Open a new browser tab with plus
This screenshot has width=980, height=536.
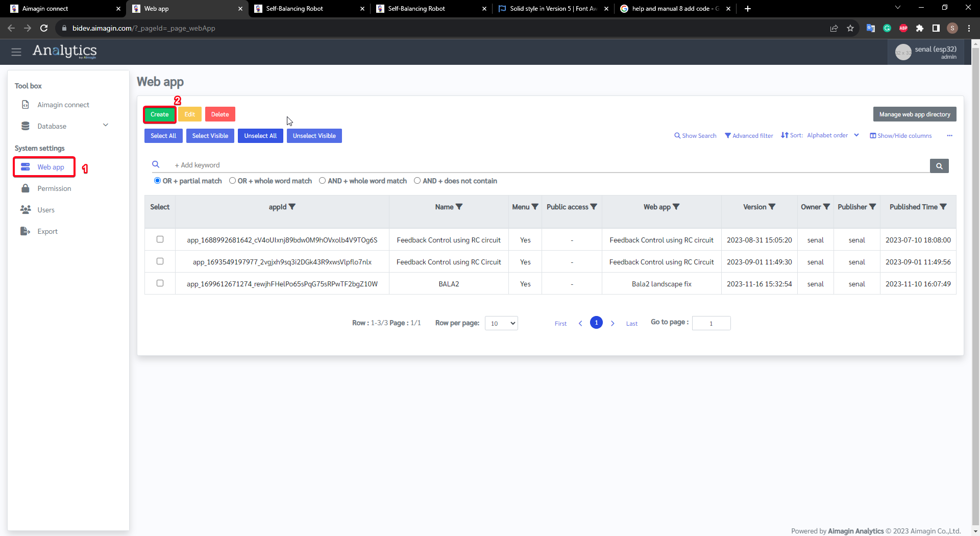coord(748,9)
